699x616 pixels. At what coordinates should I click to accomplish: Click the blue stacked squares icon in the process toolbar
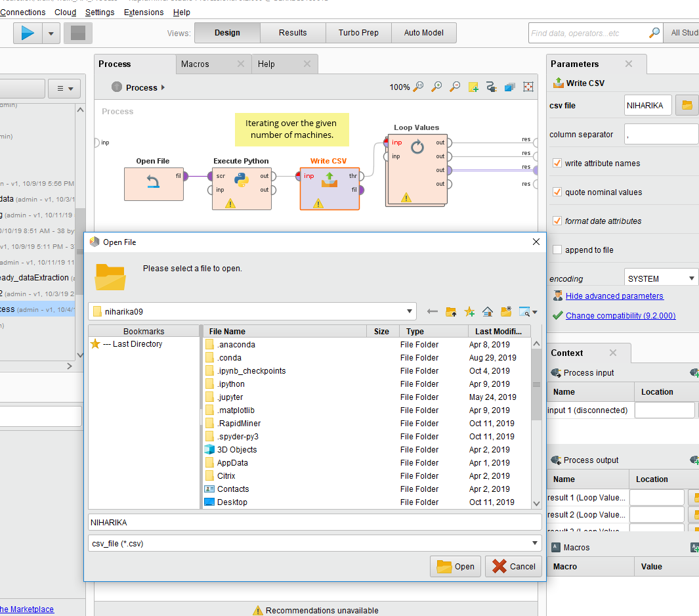point(510,87)
